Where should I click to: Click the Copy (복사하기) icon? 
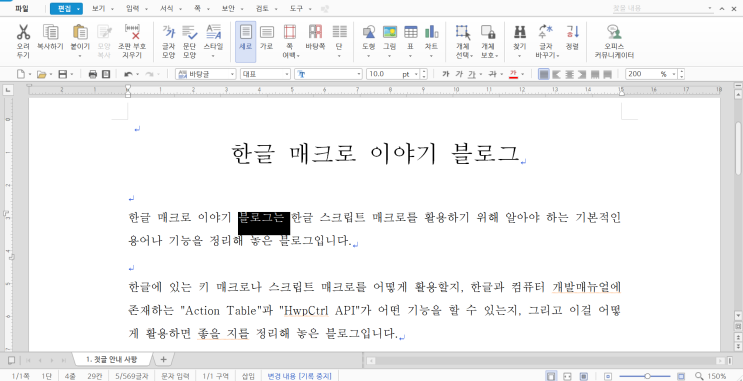coord(51,32)
